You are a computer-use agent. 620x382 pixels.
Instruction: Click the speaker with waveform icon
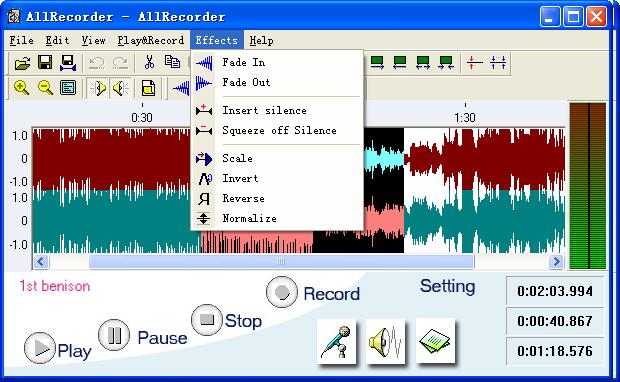coord(386,342)
